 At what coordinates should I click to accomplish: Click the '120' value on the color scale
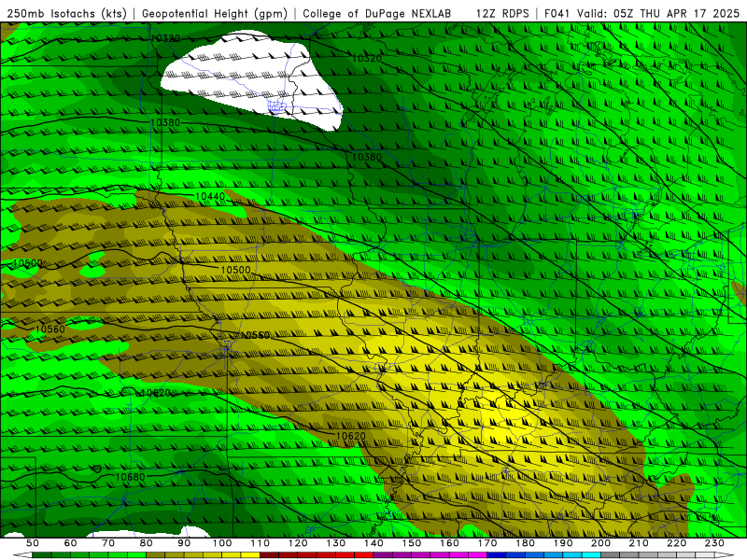click(298, 543)
